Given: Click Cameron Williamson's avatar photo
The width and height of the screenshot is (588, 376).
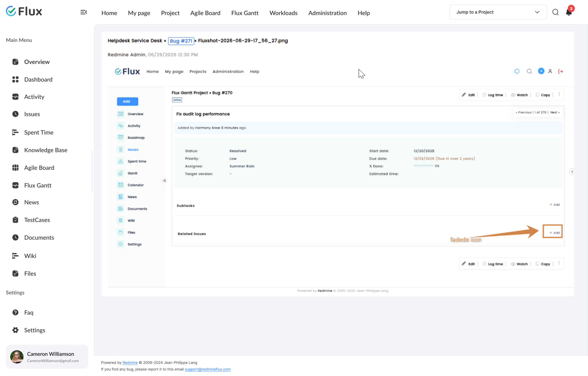Looking at the screenshot, I should [x=17, y=357].
